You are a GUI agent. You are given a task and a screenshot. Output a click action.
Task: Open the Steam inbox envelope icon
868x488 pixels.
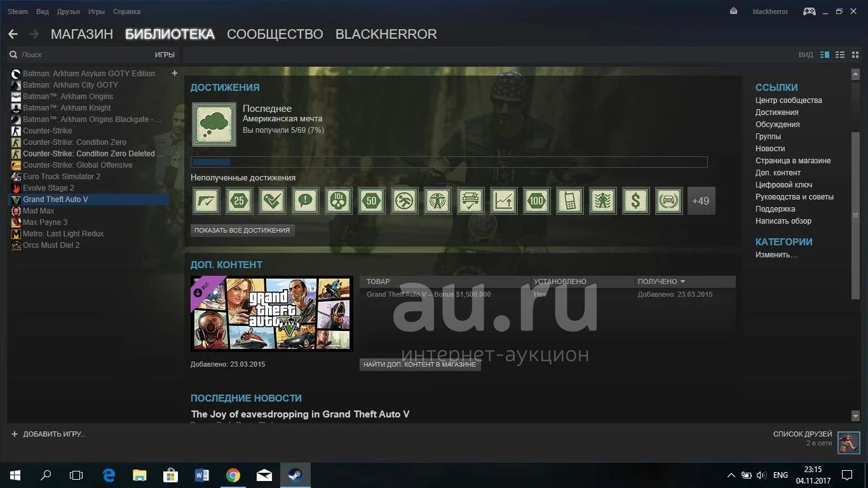(x=734, y=11)
